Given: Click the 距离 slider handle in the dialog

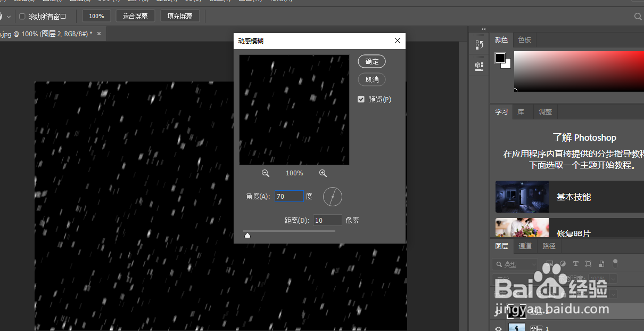Looking at the screenshot, I should click(x=247, y=234).
